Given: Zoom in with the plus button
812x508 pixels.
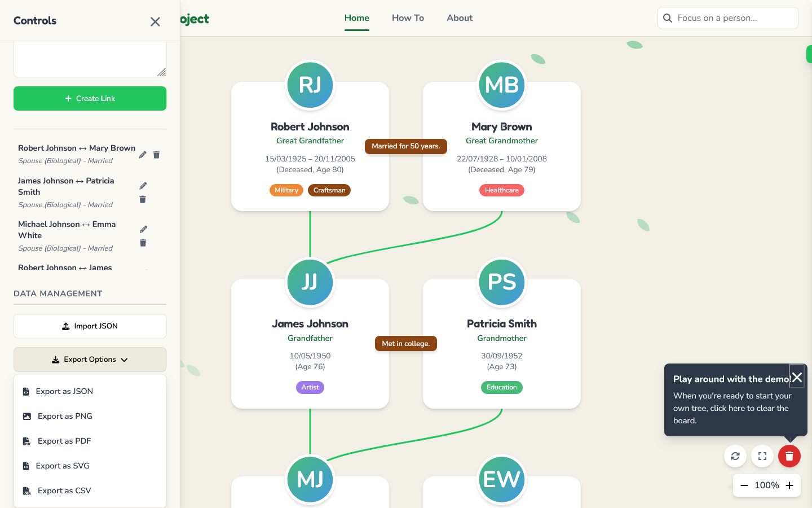Looking at the screenshot, I should [x=789, y=485].
